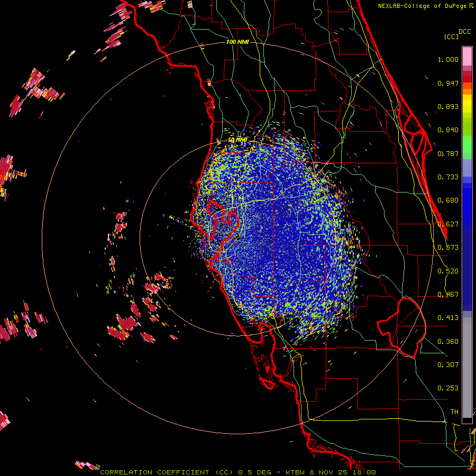This screenshot has height=476, width=476.
Task: Click the bright green band of color bar
Action: [467, 144]
